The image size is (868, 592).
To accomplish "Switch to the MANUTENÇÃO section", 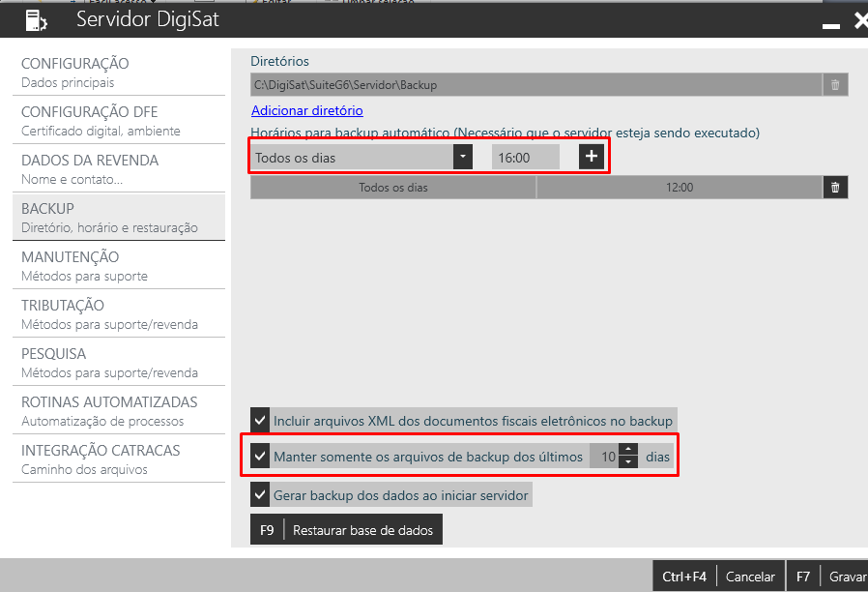I will click(119, 266).
